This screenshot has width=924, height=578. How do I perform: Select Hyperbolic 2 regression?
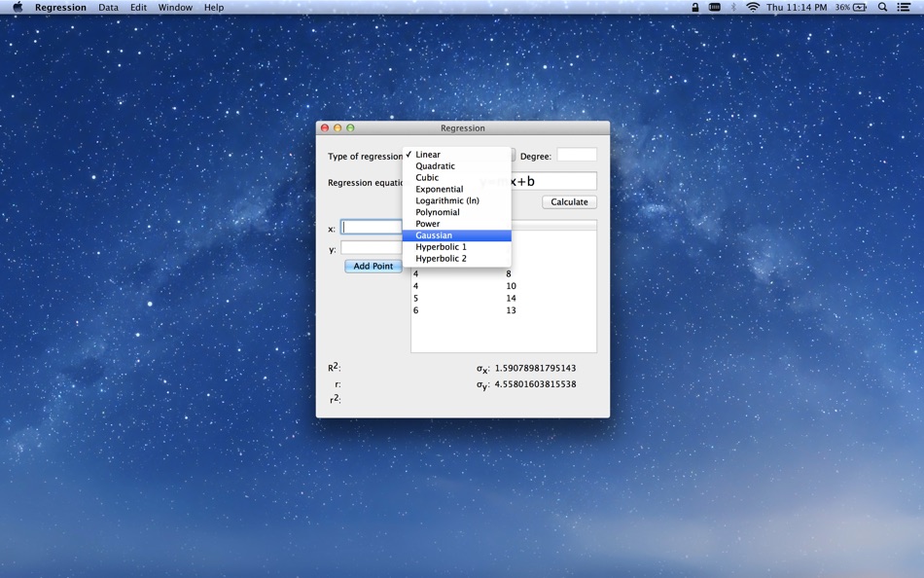(x=457, y=258)
